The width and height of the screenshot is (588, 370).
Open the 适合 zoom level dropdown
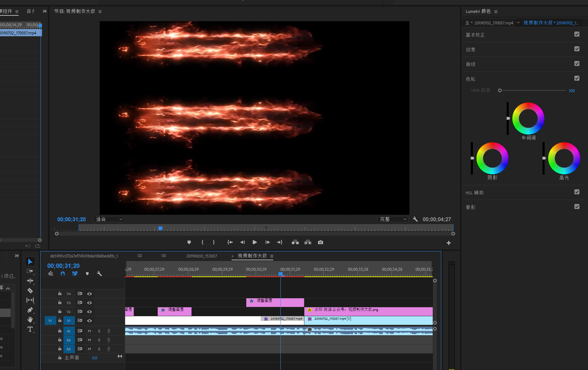109,219
